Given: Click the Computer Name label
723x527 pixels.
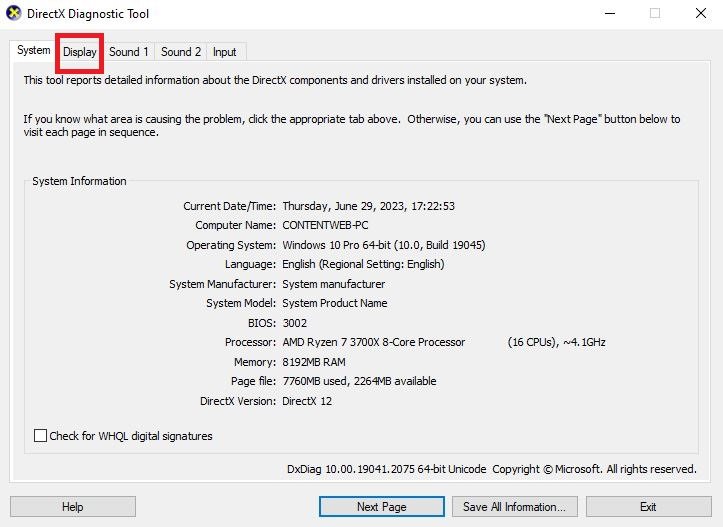Looking at the screenshot, I should [236, 225].
